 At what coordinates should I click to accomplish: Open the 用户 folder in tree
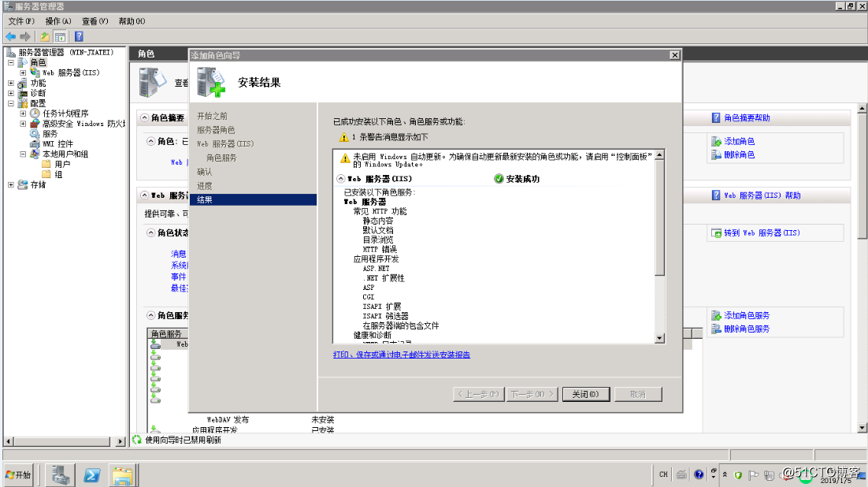[62, 164]
